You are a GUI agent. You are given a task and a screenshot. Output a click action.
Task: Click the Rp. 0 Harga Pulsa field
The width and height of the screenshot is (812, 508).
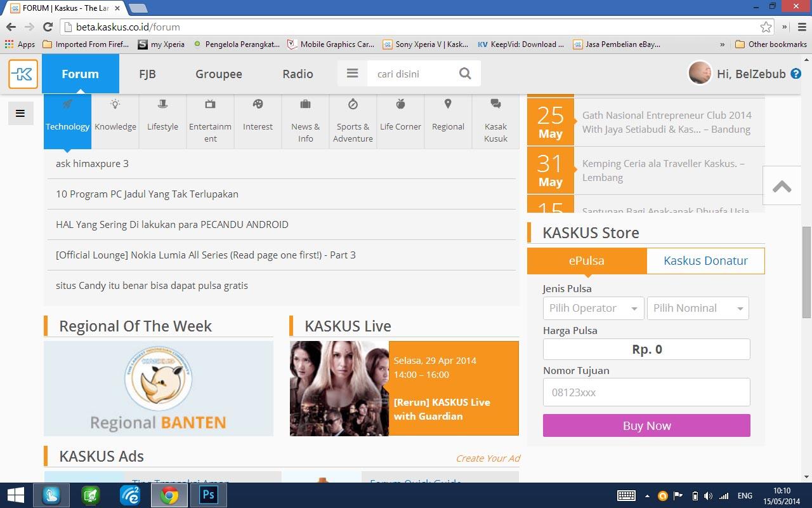[x=646, y=349]
